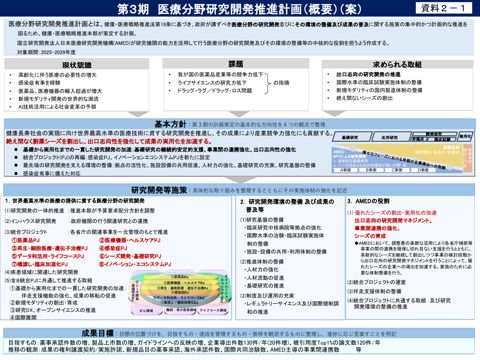This screenshot has width=480, height=360.
Task: Click the '応用研究' box in the diagram
Action: click(x=390, y=137)
